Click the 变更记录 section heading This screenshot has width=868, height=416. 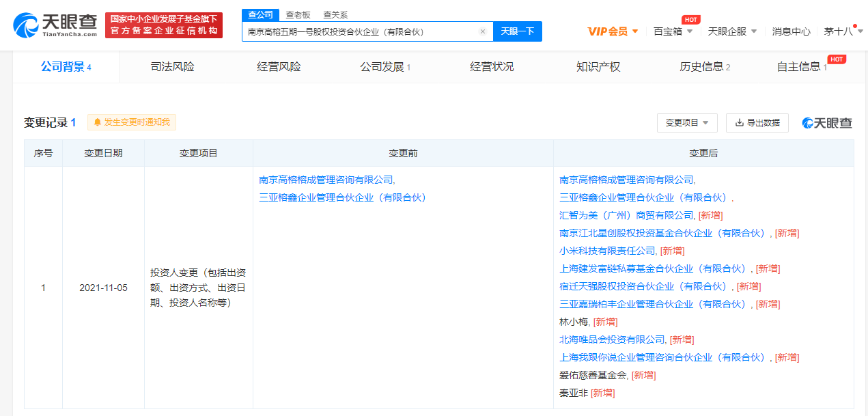click(x=50, y=123)
